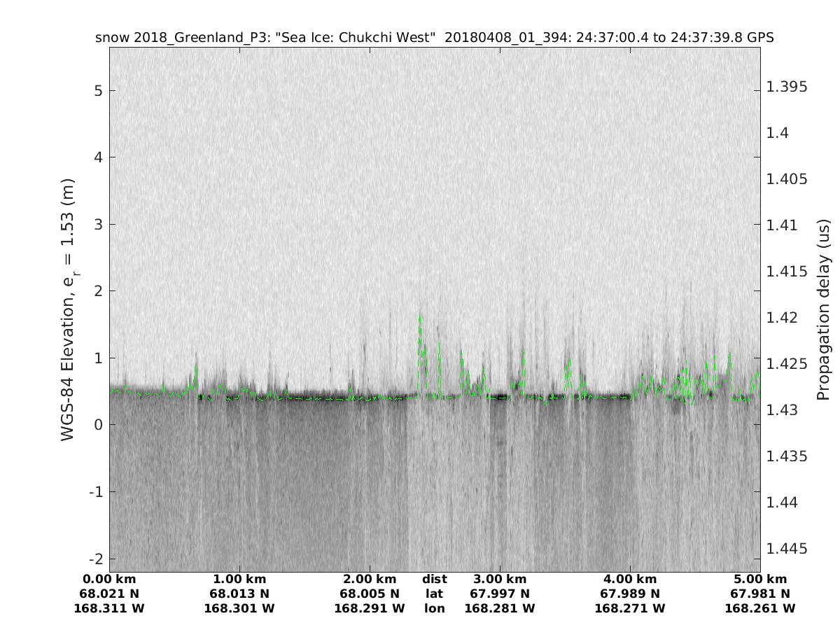Click the "67.997 N" latitude value
This screenshot has height=630, width=840.
(500, 594)
